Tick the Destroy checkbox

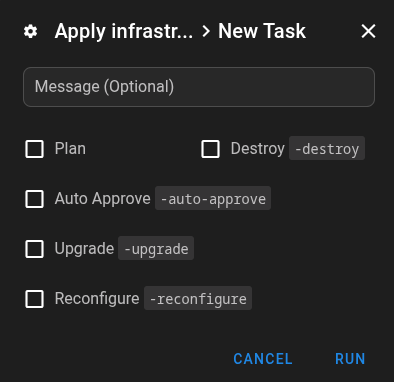(211, 149)
